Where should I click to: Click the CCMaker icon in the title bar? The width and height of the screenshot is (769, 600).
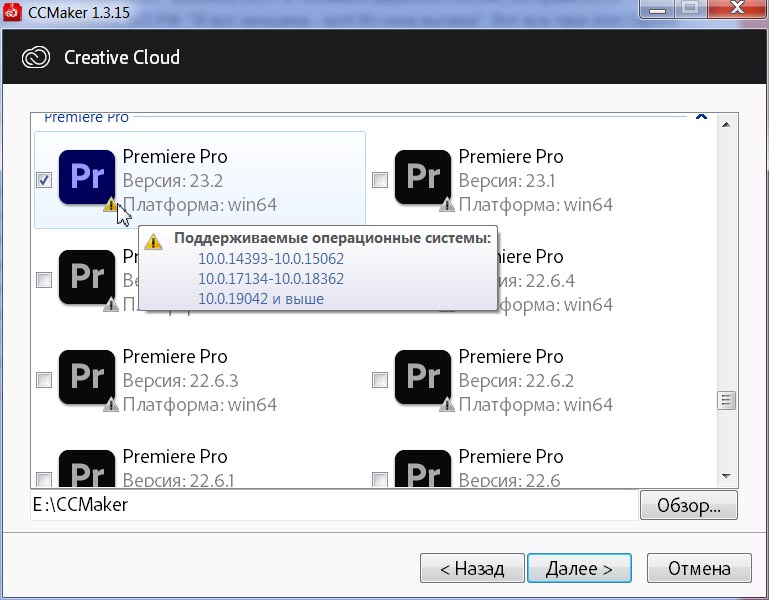[12, 12]
